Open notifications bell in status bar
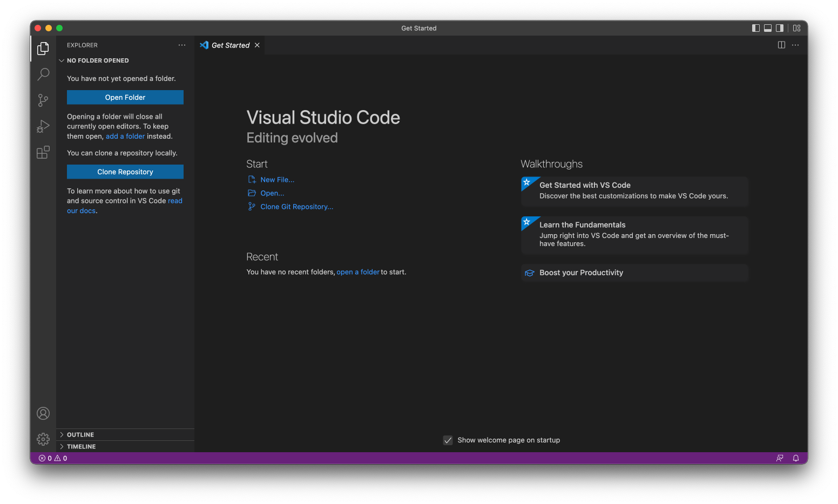The height and width of the screenshot is (504, 838). point(796,458)
